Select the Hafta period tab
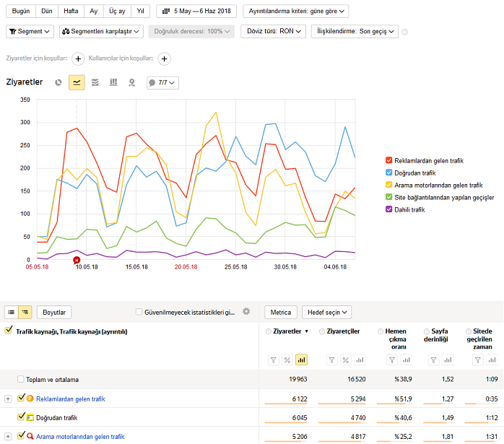 tap(71, 12)
